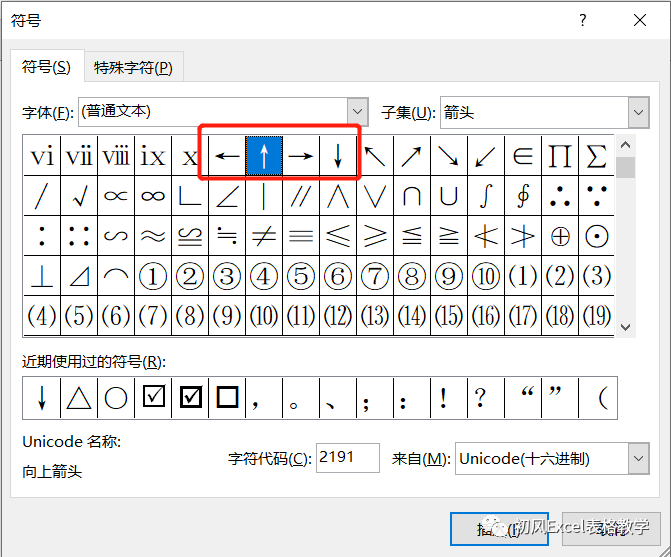Open the dialog help question mark
671x557 pixels.
coord(582,20)
